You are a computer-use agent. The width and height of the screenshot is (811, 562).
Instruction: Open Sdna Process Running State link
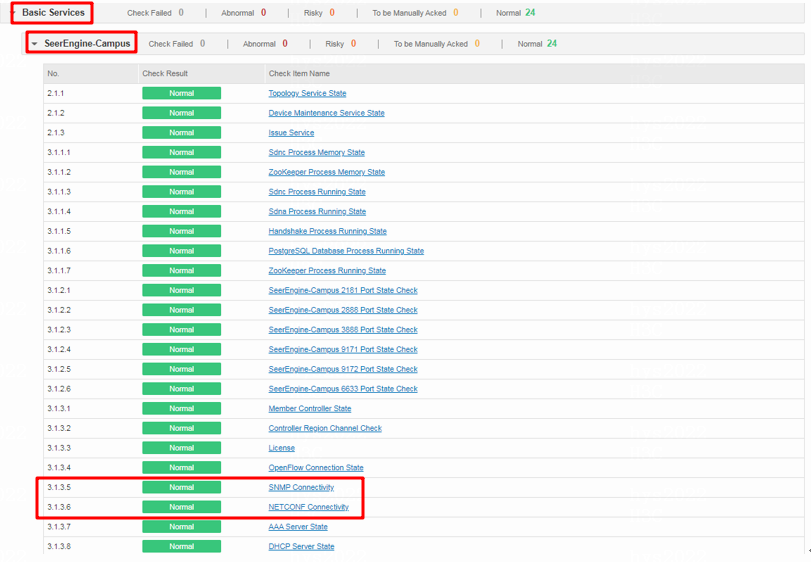(x=317, y=211)
